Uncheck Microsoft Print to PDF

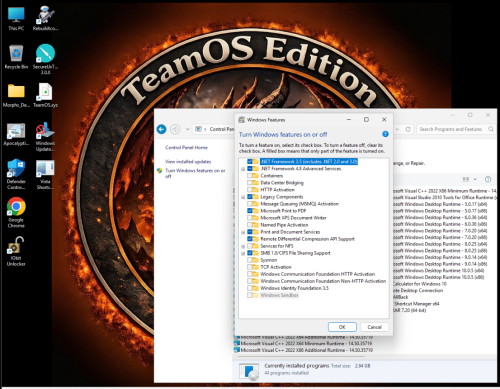pyautogui.click(x=250, y=211)
